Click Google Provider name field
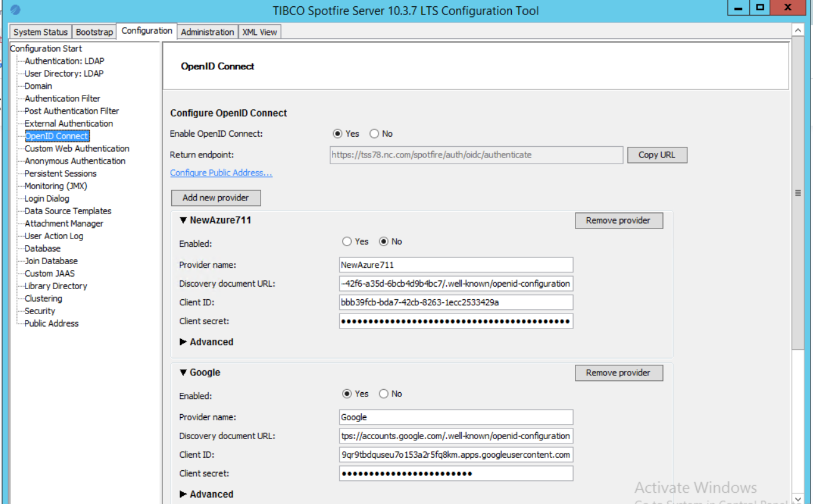 pyautogui.click(x=456, y=417)
